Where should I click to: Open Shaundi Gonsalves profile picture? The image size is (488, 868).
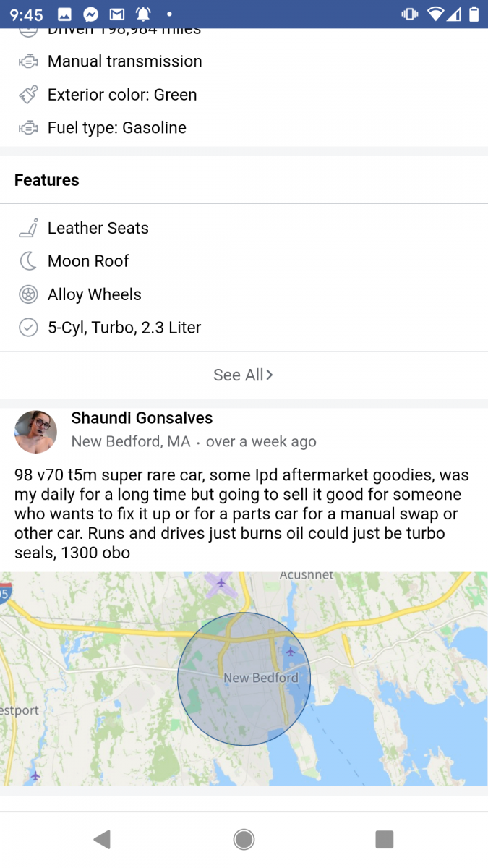coord(35,431)
